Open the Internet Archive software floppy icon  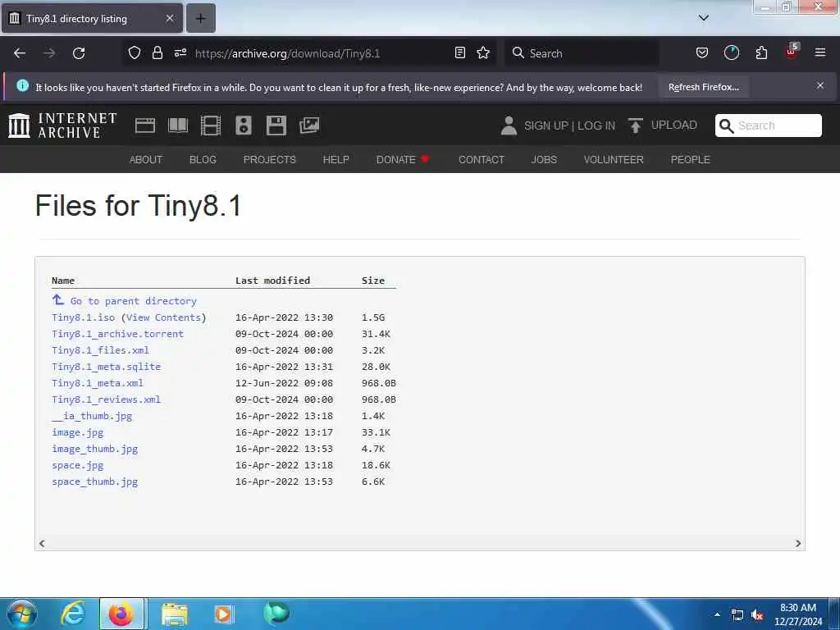276,126
